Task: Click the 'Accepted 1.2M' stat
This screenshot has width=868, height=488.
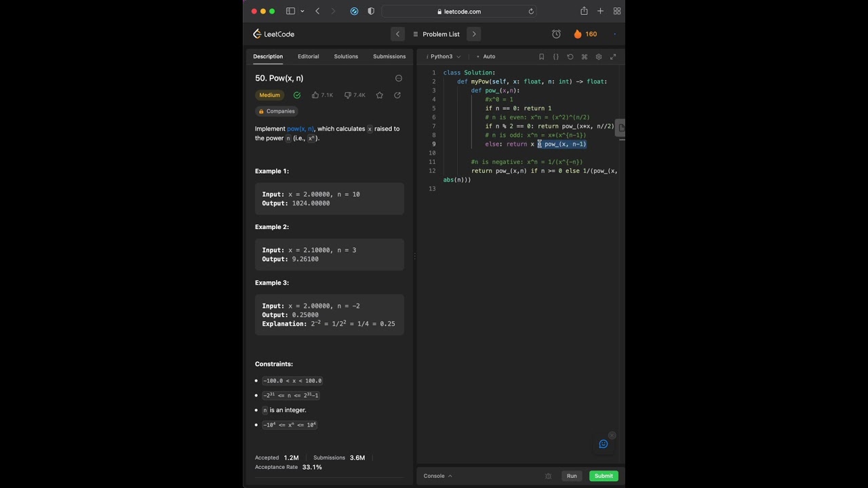Action: coord(277,457)
